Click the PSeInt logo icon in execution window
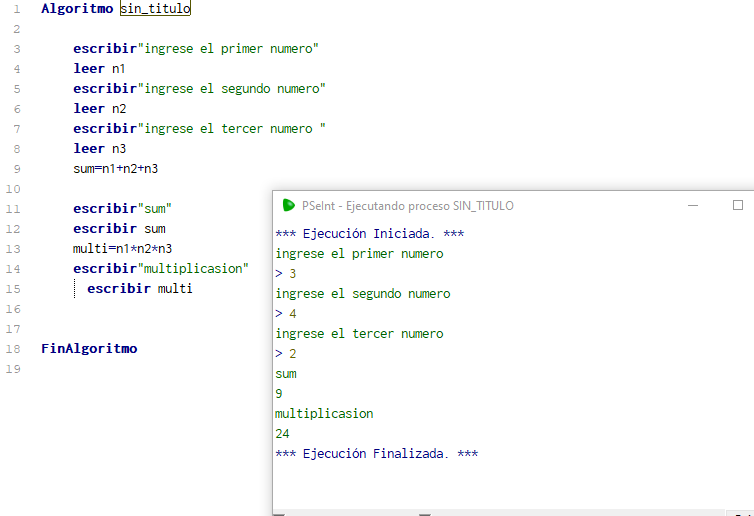Image resolution: width=754 pixels, height=516 pixels. [x=289, y=205]
